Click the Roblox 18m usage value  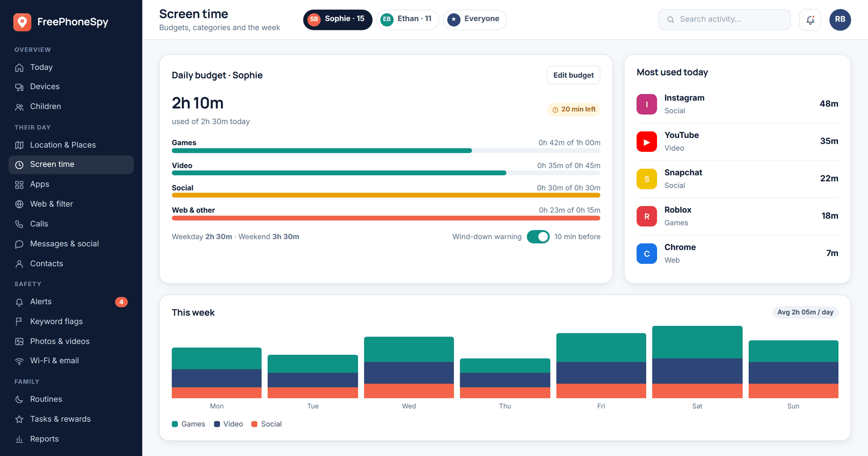click(830, 216)
